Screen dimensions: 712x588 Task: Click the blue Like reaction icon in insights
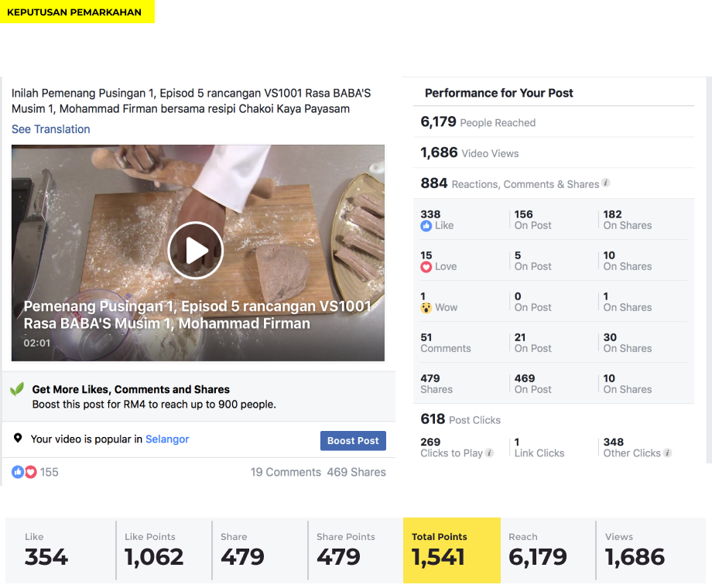coord(426,226)
